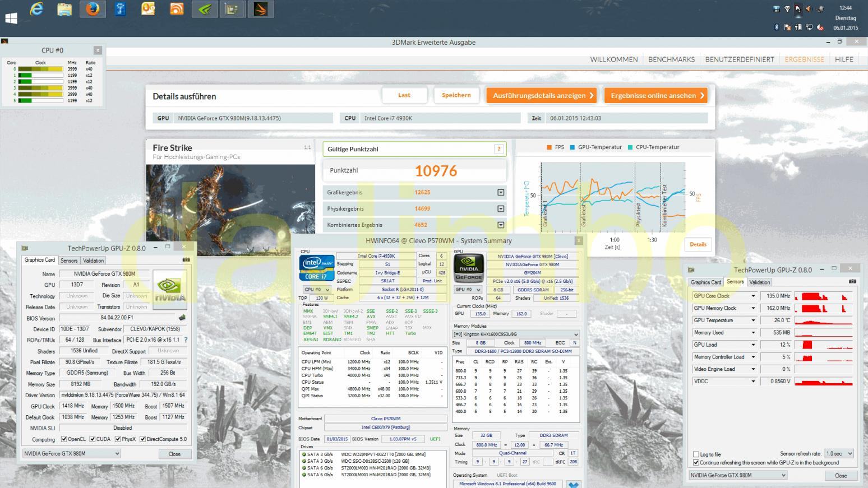868x488 pixels.
Task: Open the graph Details button
Action: point(698,244)
